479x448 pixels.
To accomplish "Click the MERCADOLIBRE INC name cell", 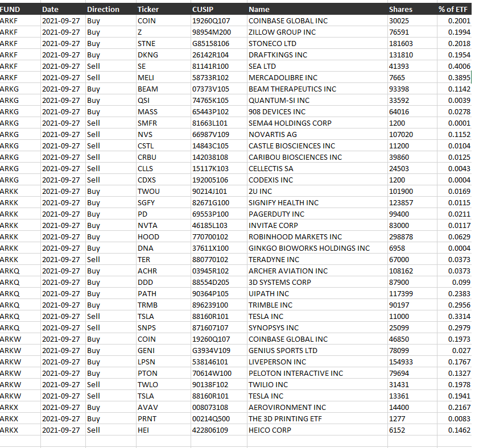I will click(283, 77).
